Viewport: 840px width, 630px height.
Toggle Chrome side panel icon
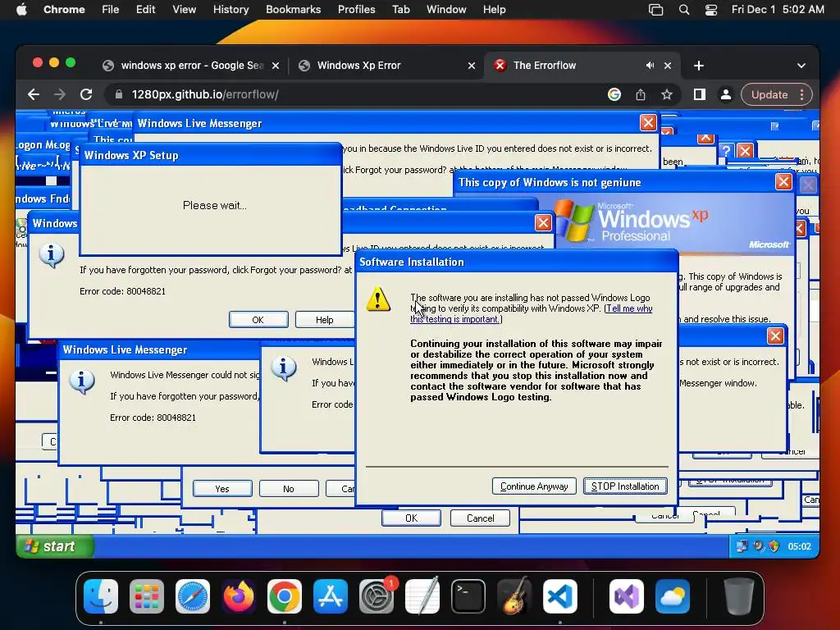click(699, 94)
